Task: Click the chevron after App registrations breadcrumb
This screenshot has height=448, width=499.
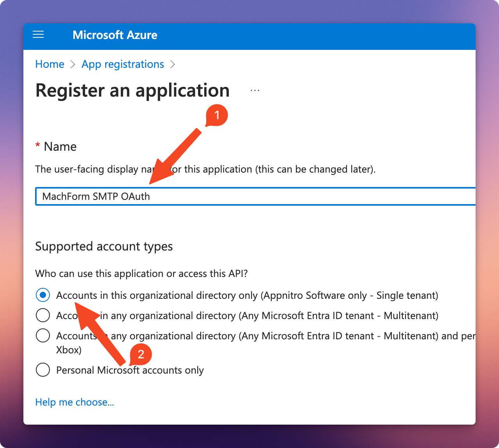Action: click(173, 64)
